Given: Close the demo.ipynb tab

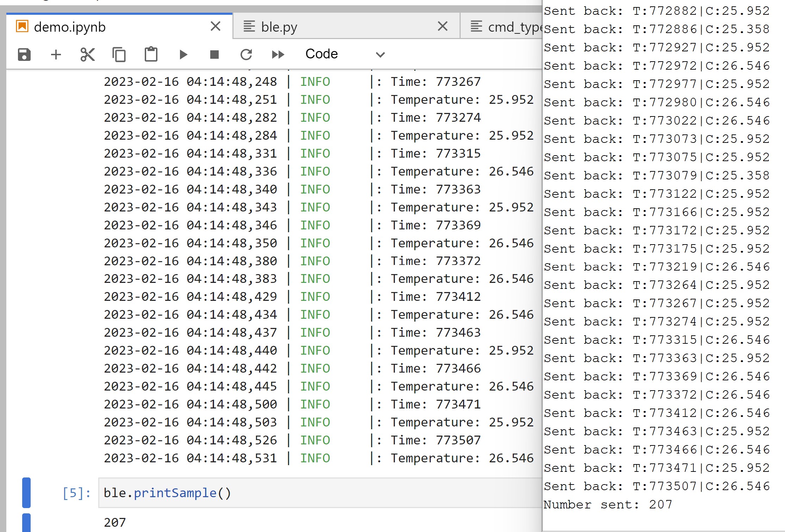Looking at the screenshot, I should click(x=216, y=26).
